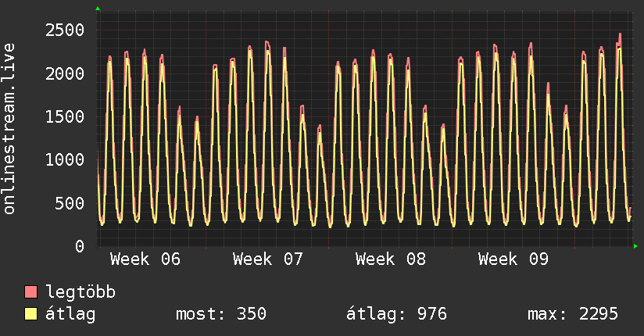This screenshot has height=336, width=644.
Task: Click the yellow átlag legend swatch
Action: 31,315
